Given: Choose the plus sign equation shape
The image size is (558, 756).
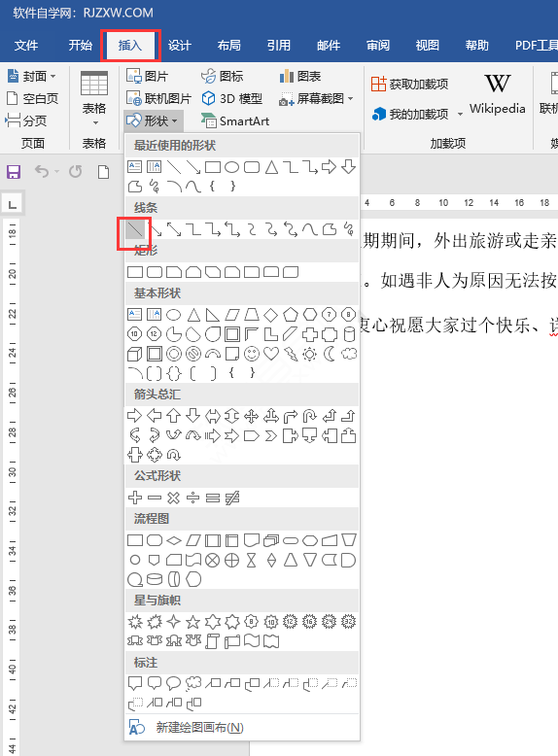Looking at the screenshot, I should pyautogui.click(x=135, y=498).
